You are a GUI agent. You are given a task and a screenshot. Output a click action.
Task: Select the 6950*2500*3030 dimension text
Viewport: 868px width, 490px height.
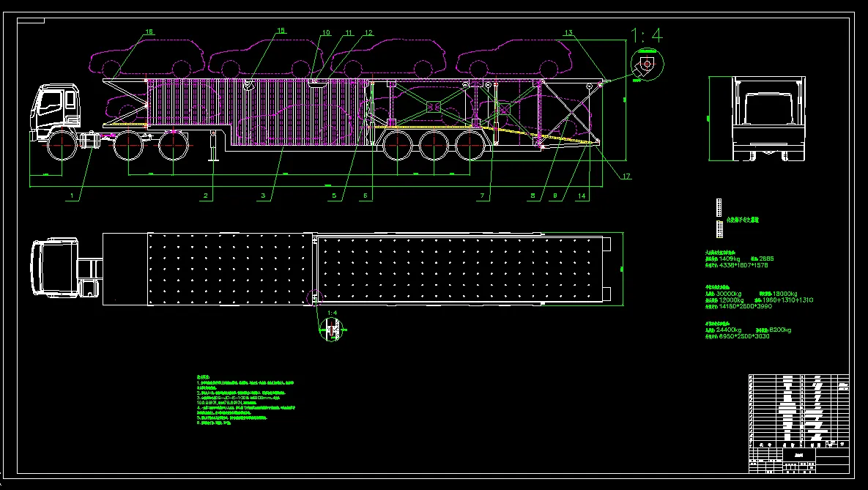pos(744,337)
